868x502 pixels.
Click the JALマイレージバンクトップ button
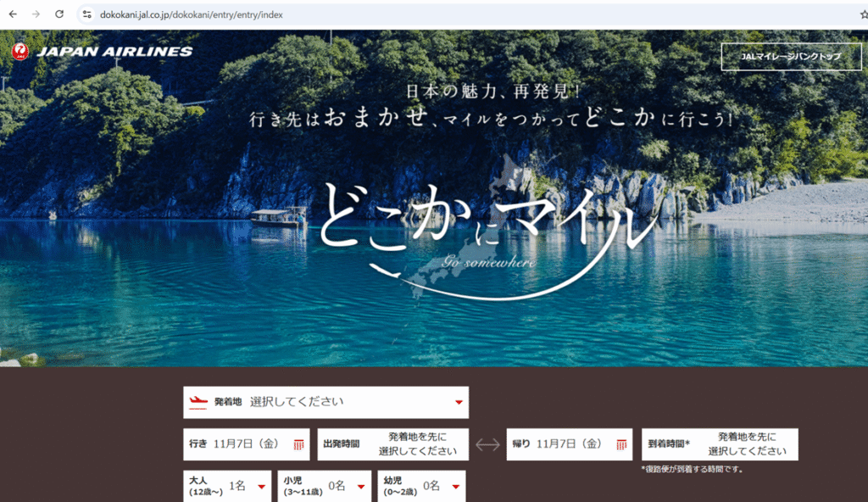pyautogui.click(x=789, y=56)
